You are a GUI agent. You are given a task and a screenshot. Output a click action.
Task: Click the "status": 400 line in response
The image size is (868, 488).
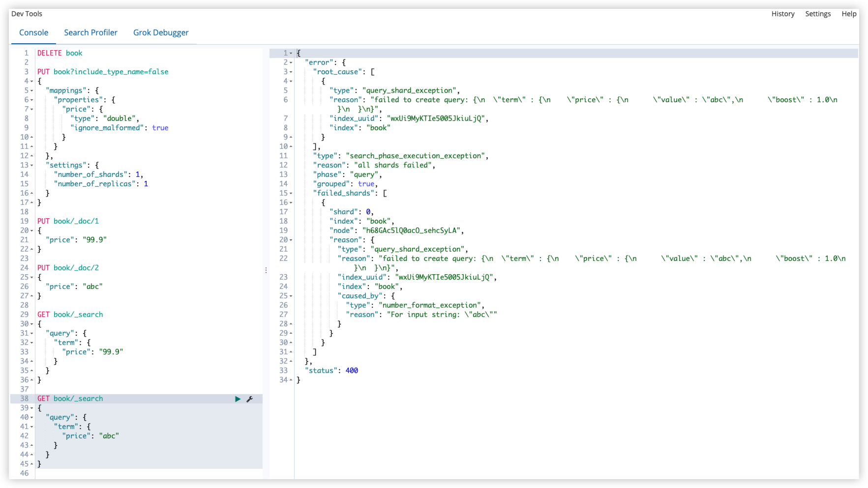[331, 371]
